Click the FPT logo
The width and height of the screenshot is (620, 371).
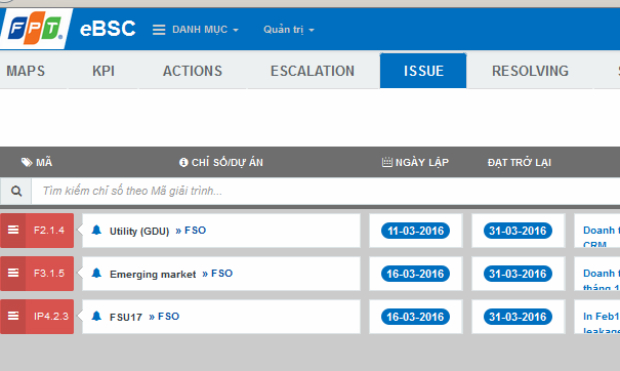click(35, 28)
